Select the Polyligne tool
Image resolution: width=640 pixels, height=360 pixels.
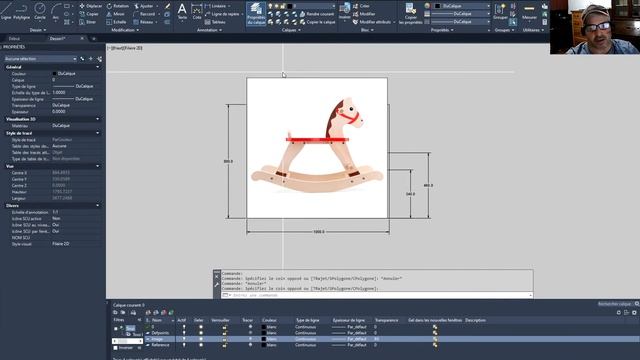[21, 11]
